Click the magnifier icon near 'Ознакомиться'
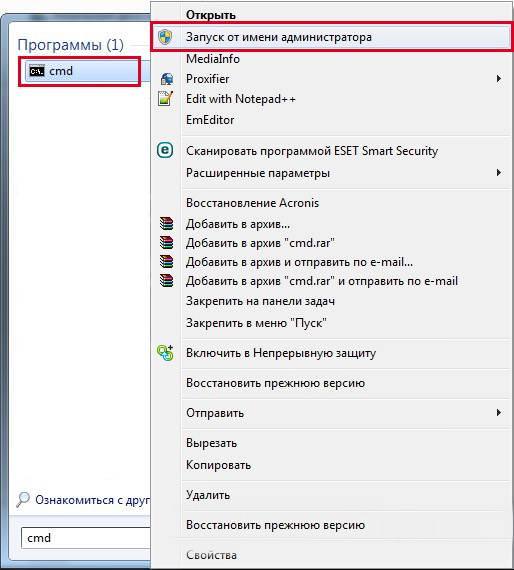 click(23, 499)
